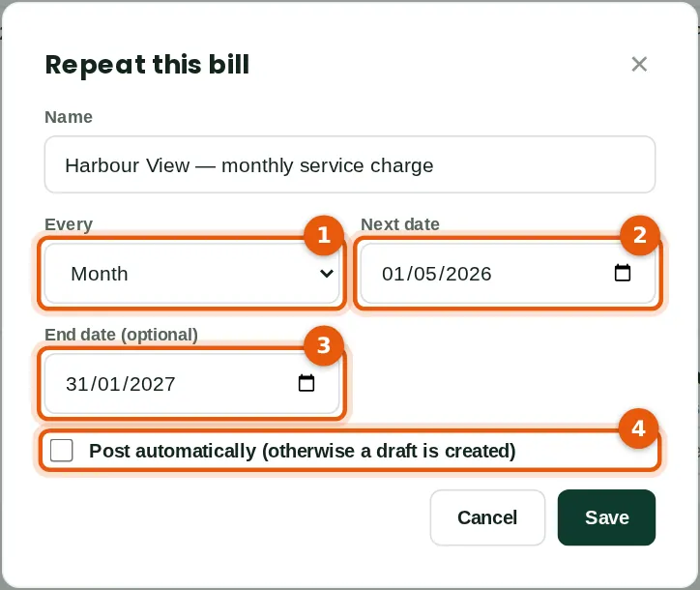
Task: Click the orange step badge 4
Action: 638,428
